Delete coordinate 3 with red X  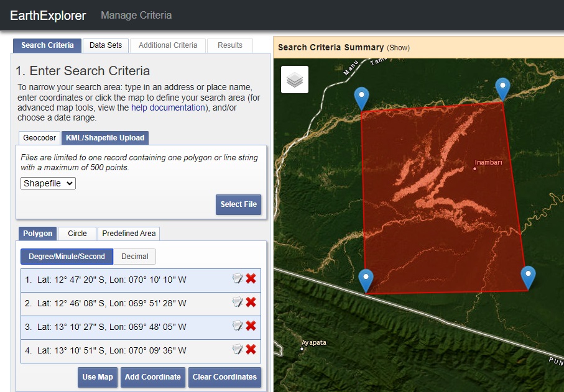251,326
